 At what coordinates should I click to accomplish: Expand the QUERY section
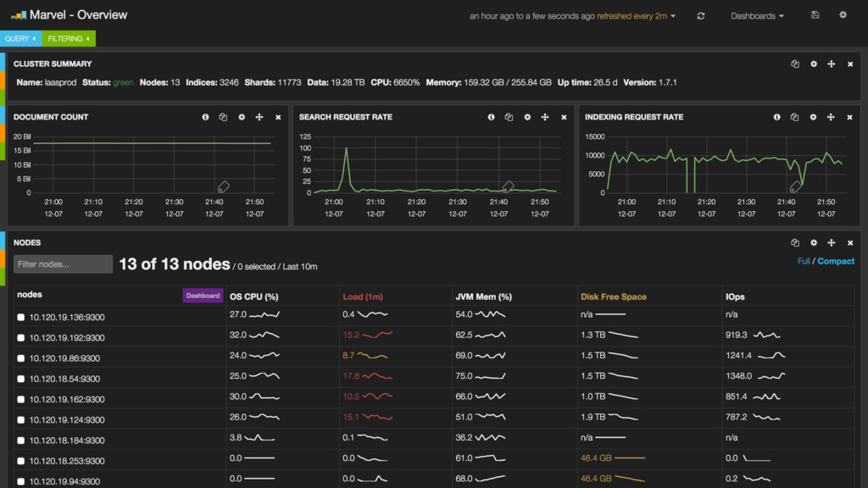point(20,39)
